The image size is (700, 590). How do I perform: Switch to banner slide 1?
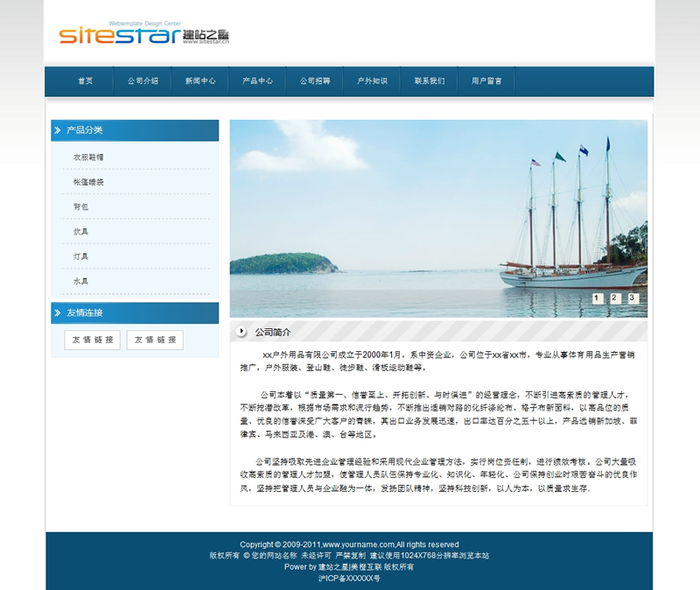pyautogui.click(x=597, y=299)
